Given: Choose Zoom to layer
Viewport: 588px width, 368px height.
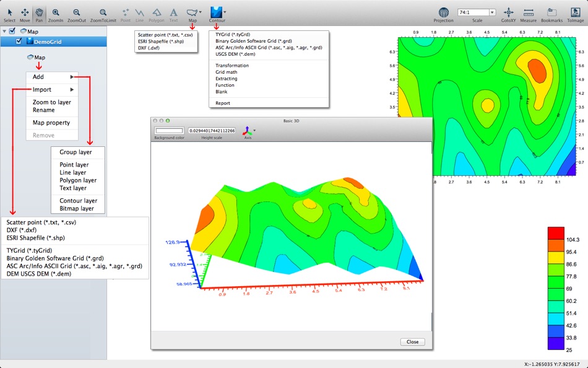Looking at the screenshot, I should tap(52, 102).
